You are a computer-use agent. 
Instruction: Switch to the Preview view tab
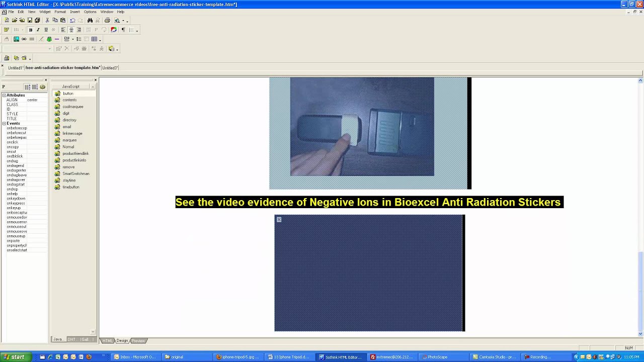pyautogui.click(x=138, y=341)
